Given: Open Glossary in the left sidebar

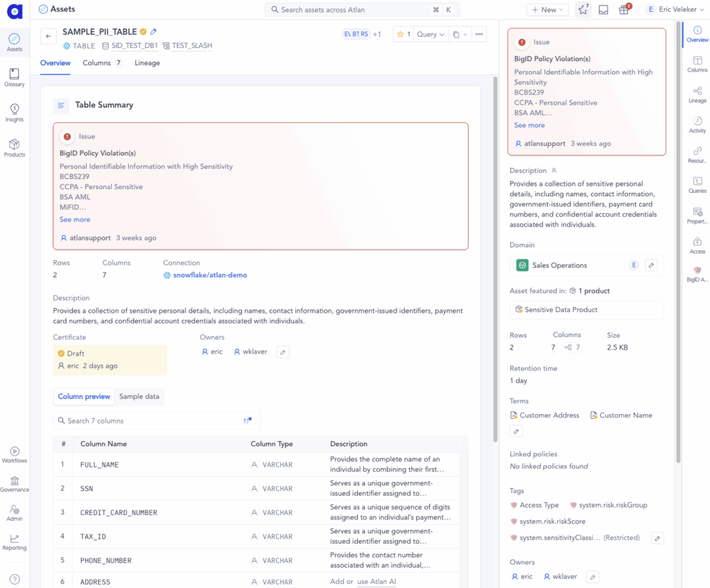Looking at the screenshot, I should point(15,77).
